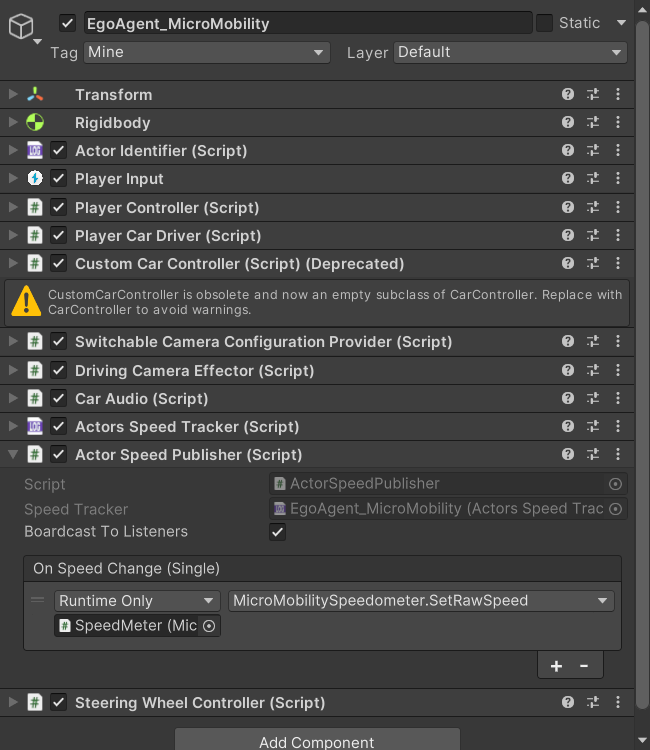Disable the Car Audio script
The image size is (650, 750).
coord(58,398)
